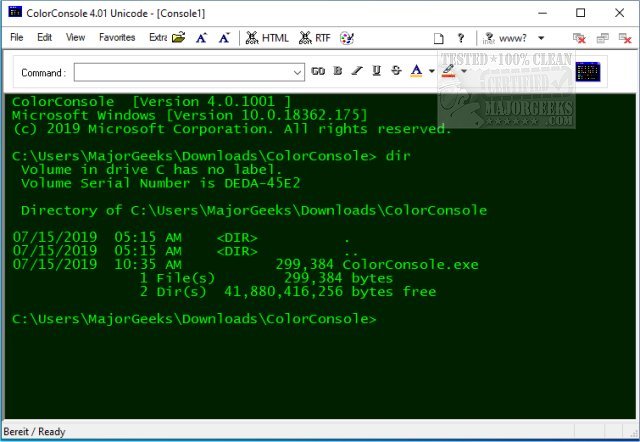Toggle underline text formatting
Image resolution: width=640 pixels, height=442 pixels.
pyautogui.click(x=376, y=72)
